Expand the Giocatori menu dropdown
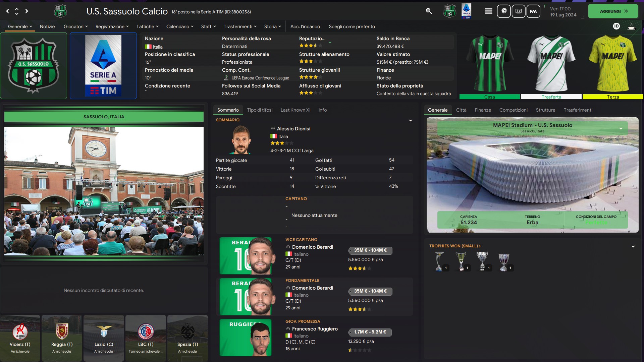This screenshot has width=644, height=362. (x=75, y=26)
